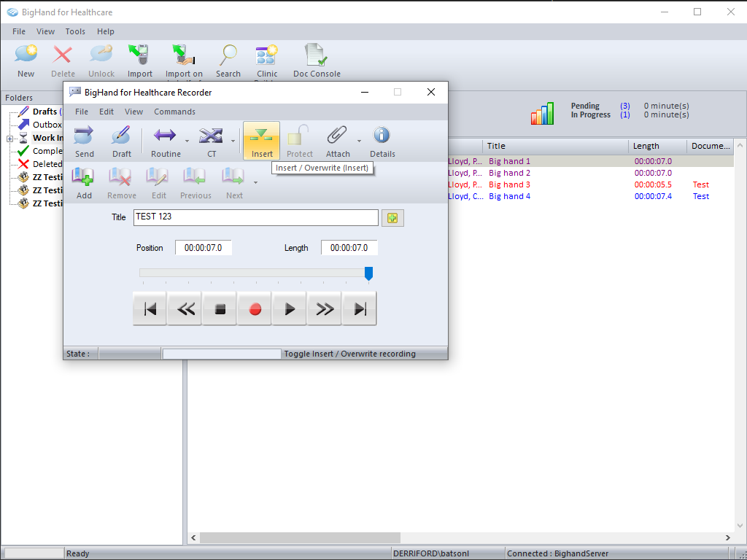Click the blue position slider handle
747x560 pixels.
tap(368, 274)
